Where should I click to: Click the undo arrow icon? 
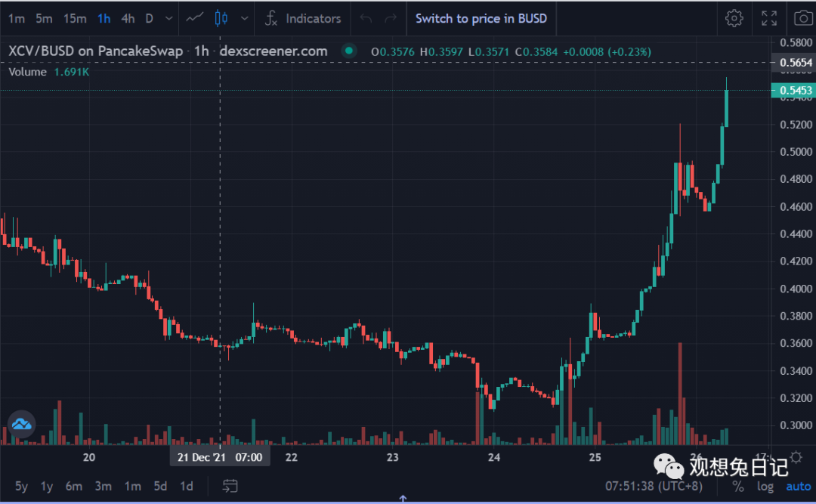pyautogui.click(x=366, y=19)
